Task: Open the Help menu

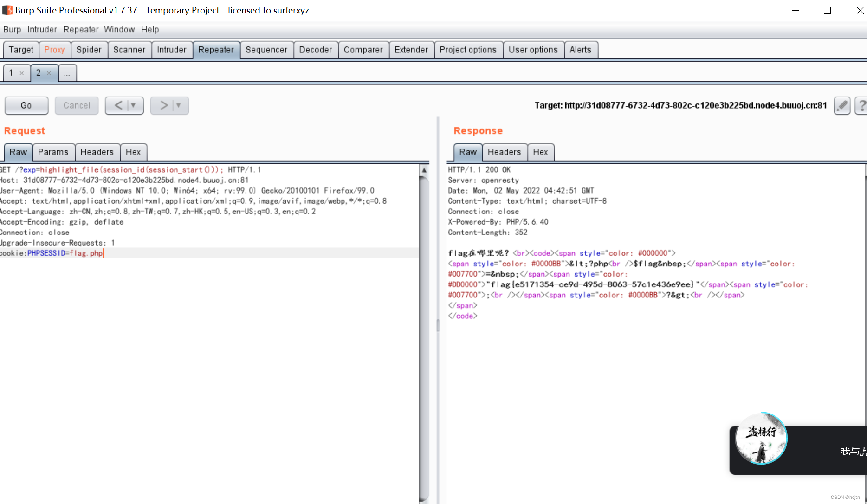Action: click(x=150, y=29)
